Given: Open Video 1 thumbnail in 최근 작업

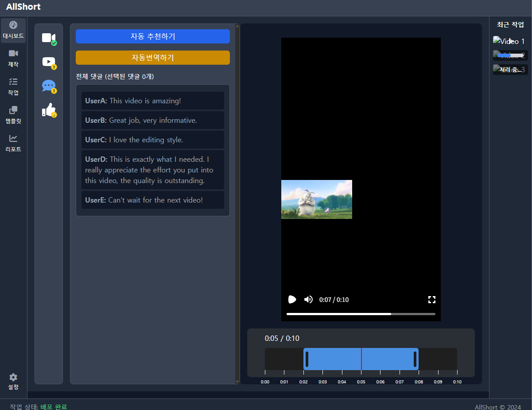Looking at the screenshot, I should coord(510,41).
